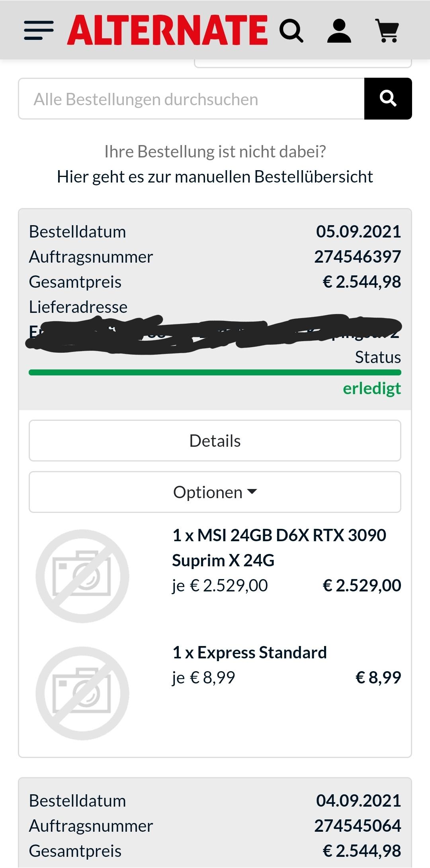Viewport: 430px width, 868px height.
Task: Focus the 'Alle Bestellungen durchsuchen' field
Action: pos(192,99)
